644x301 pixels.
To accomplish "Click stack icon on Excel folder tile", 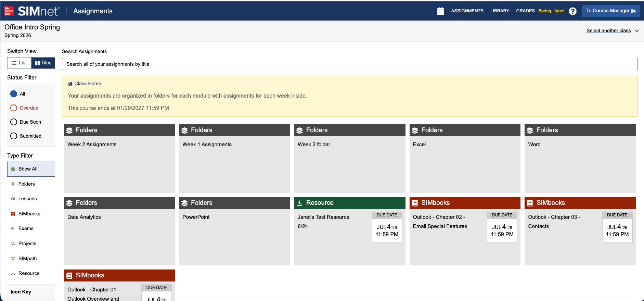I will click(415, 130).
